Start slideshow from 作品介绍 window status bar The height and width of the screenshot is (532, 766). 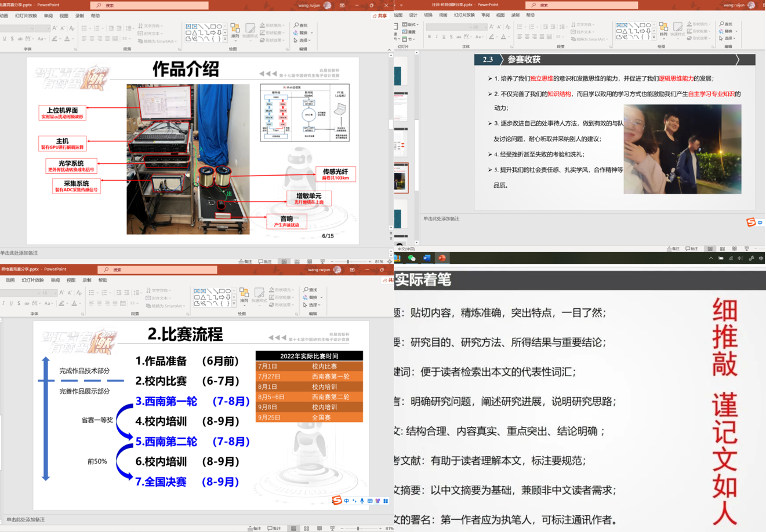[322, 262]
